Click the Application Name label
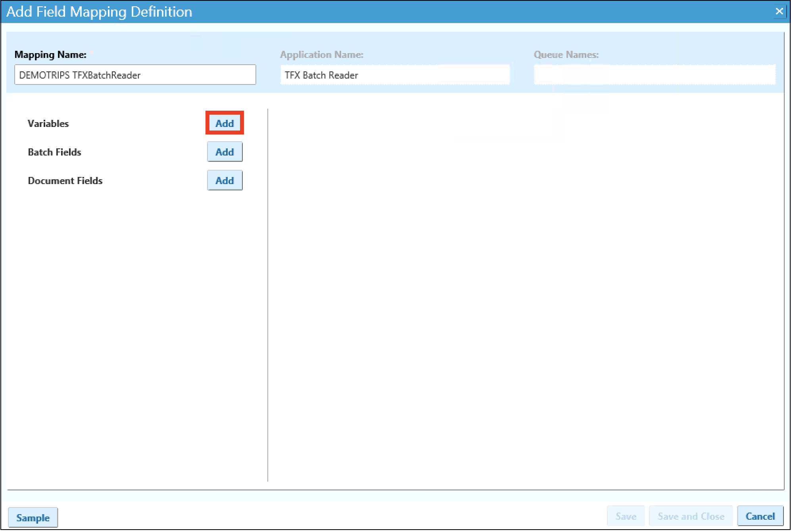This screenshot has width=791, height=532. point(321,55)
